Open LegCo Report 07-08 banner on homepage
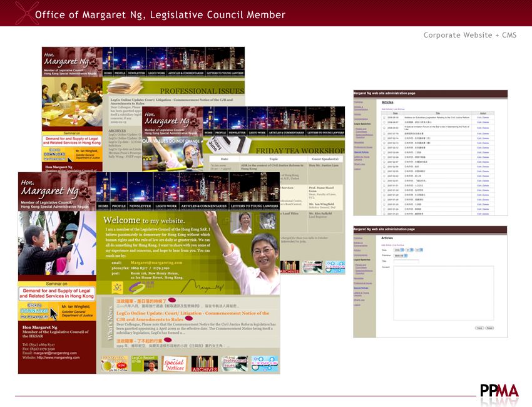Image resolution: width=532 pixels, height=407 pixels. click(145, 364)
